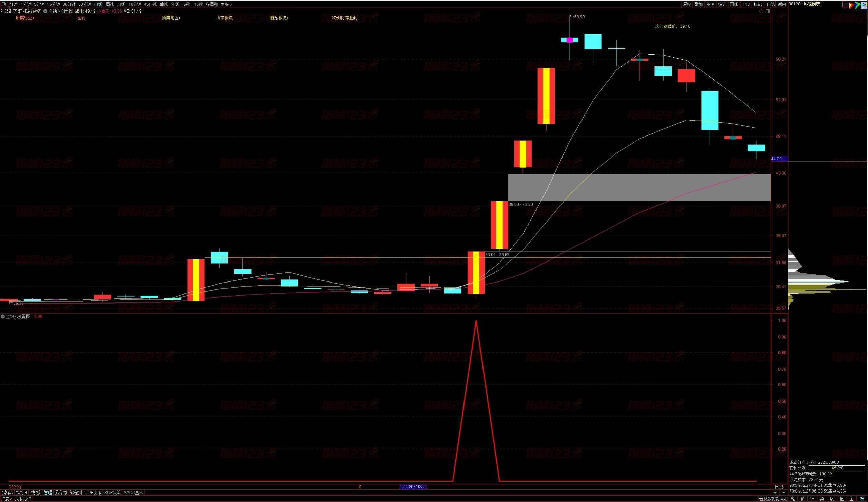This screenshot has height=502, width=868.
Task: Expand 更多 periods dropdown
Action: [226, 4]
